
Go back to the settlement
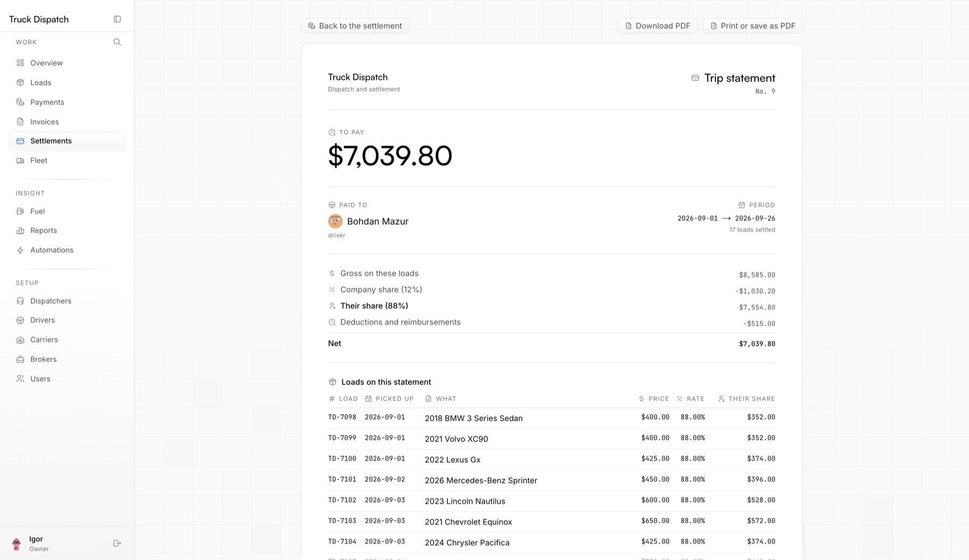click(x=355, y=26)
